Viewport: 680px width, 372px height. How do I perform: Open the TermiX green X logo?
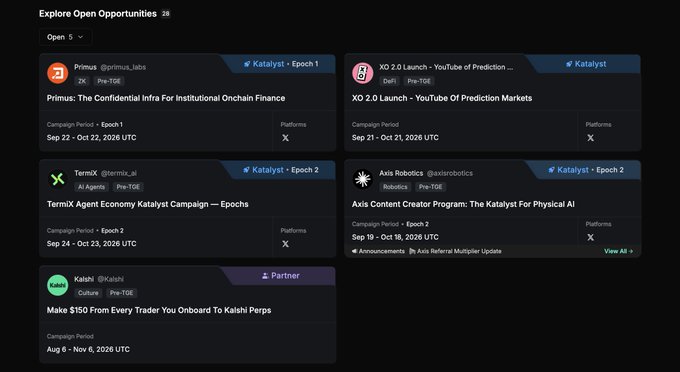click(58, 179)
